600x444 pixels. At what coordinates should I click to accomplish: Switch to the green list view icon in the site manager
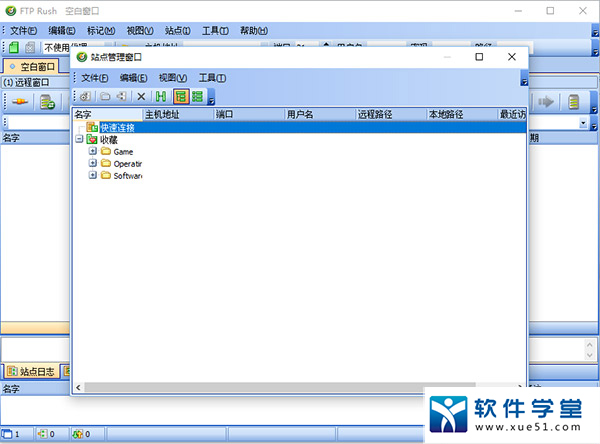[x=197, y=96]
